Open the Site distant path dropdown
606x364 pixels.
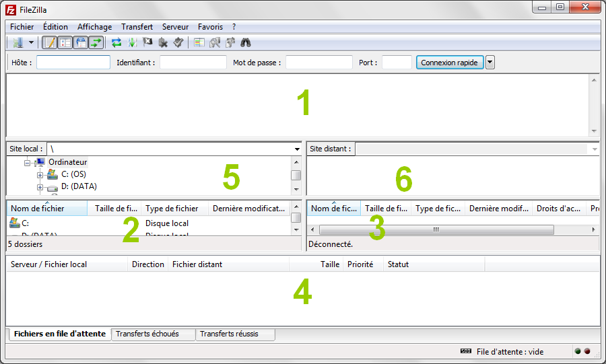[x=595, y=149]
